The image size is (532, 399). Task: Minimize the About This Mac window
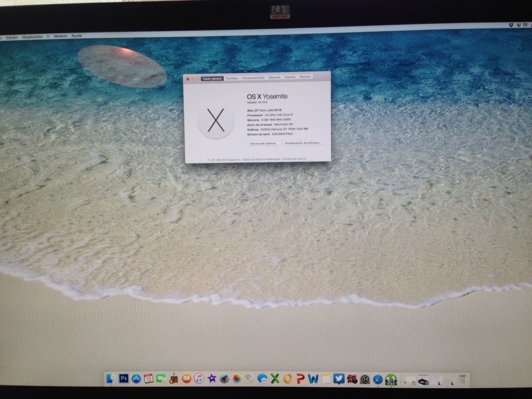(193, 79)
